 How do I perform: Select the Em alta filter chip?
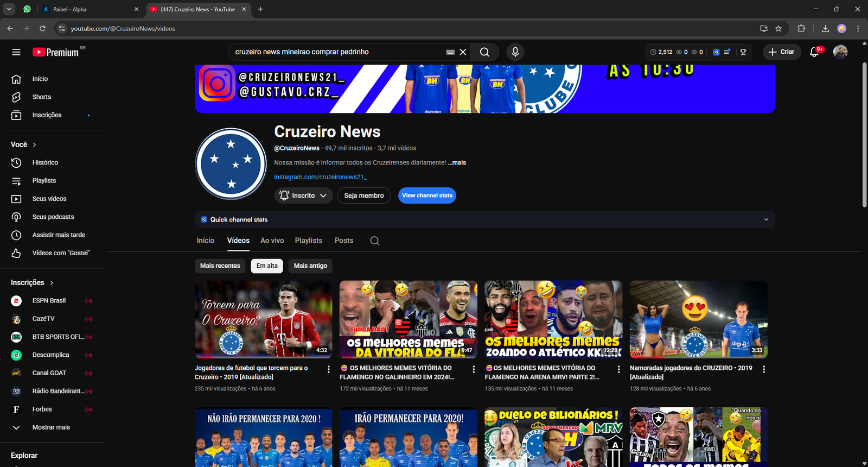coord(267,266)
